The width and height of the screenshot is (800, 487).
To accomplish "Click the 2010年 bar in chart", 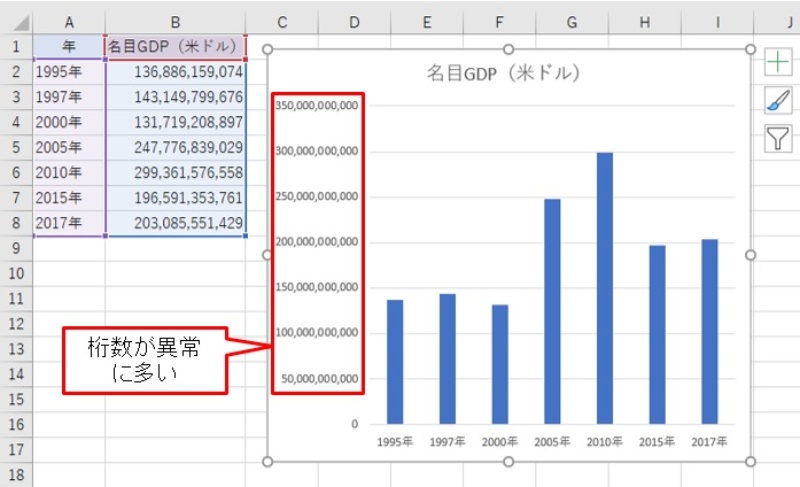I will [605, 288].
